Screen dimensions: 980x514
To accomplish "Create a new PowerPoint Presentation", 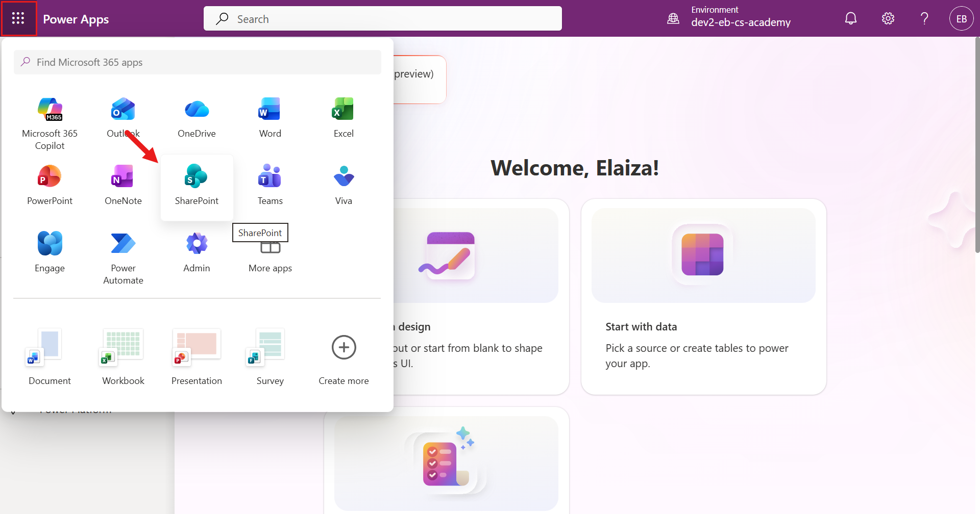I will coord(197,357).
